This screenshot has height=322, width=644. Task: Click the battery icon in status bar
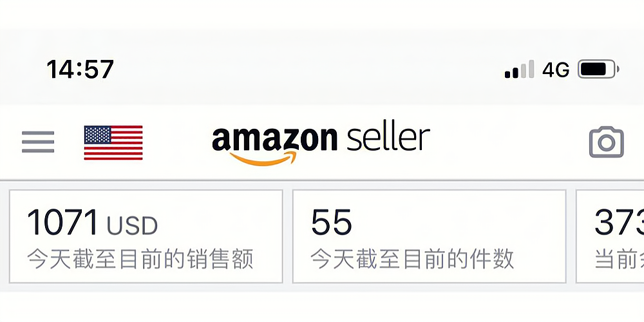point(598,69)
